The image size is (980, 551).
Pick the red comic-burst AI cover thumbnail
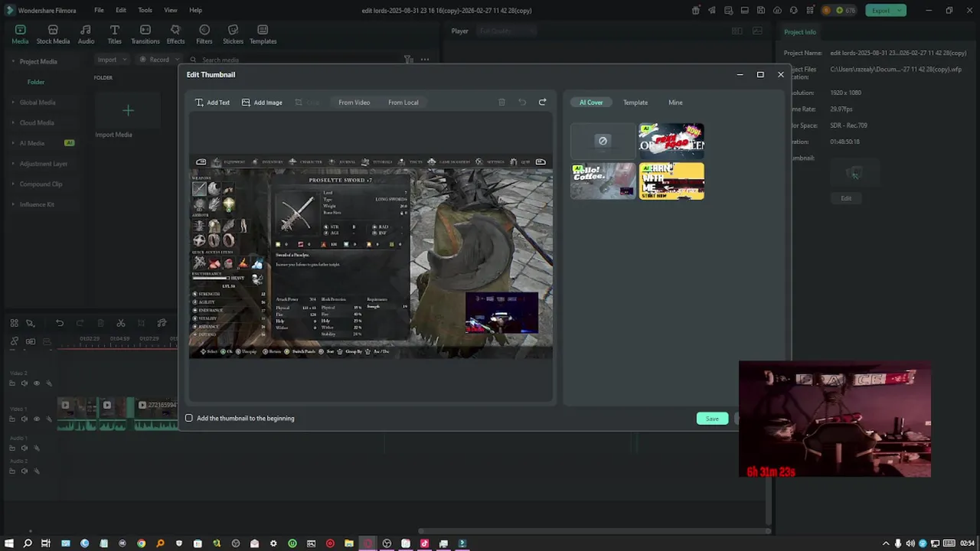(x=671, y=141)
